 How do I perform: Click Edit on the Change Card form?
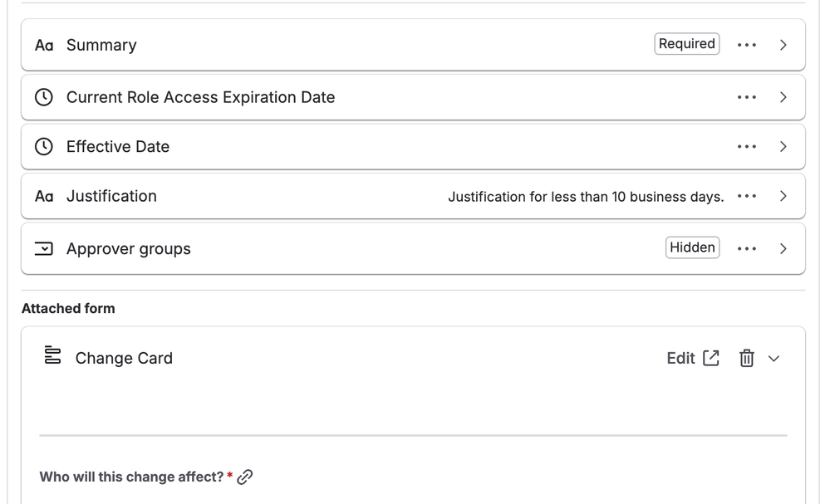point(680,358)
